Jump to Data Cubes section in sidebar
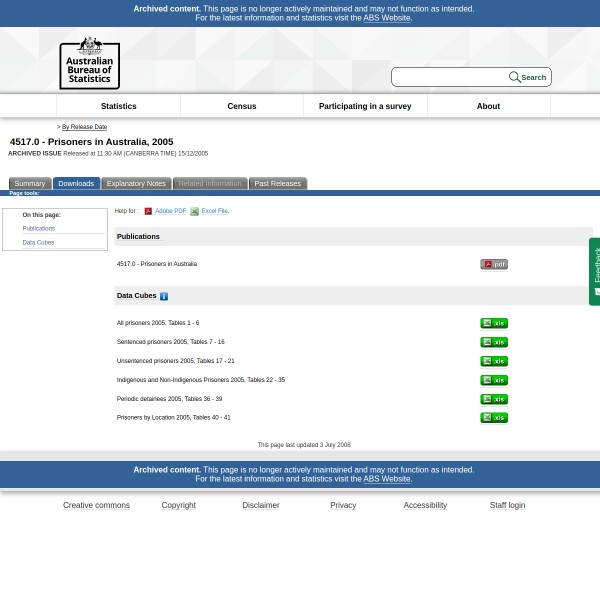This screenshot has height=600, width=600. click(38, 242)
